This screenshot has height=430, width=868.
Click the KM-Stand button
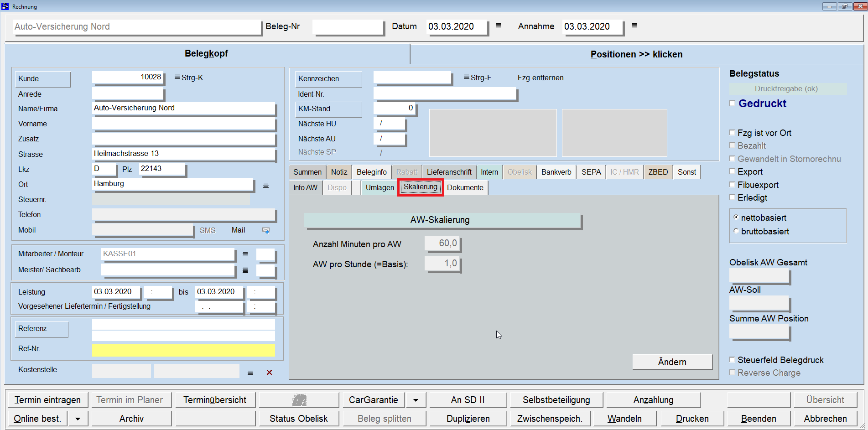coord(328,109)
